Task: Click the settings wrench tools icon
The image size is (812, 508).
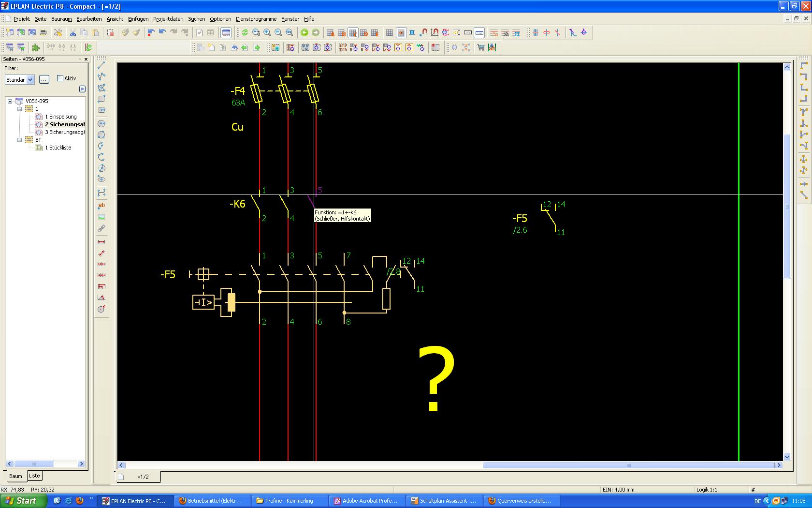Action: [58, 32]
